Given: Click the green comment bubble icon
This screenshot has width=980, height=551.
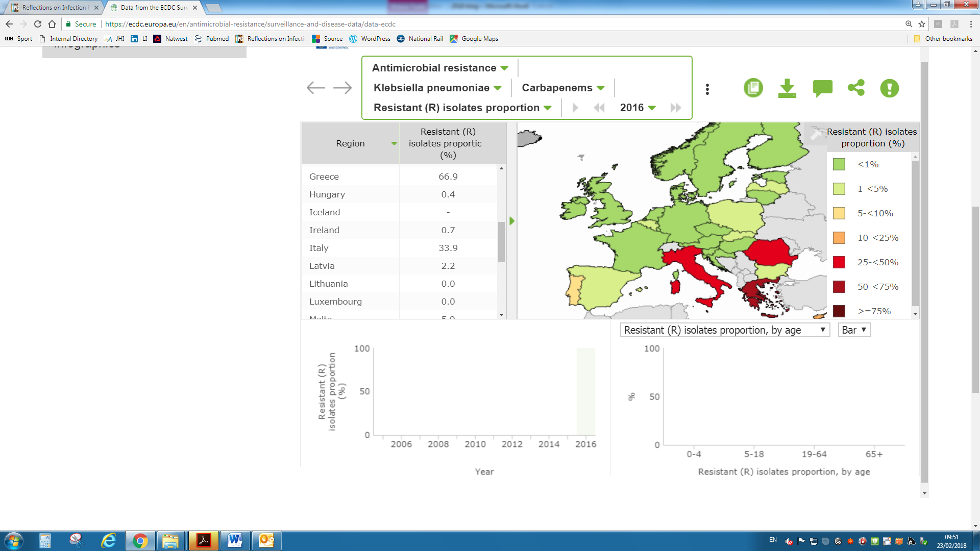Looking at the screenshot, I should [822, 88].
